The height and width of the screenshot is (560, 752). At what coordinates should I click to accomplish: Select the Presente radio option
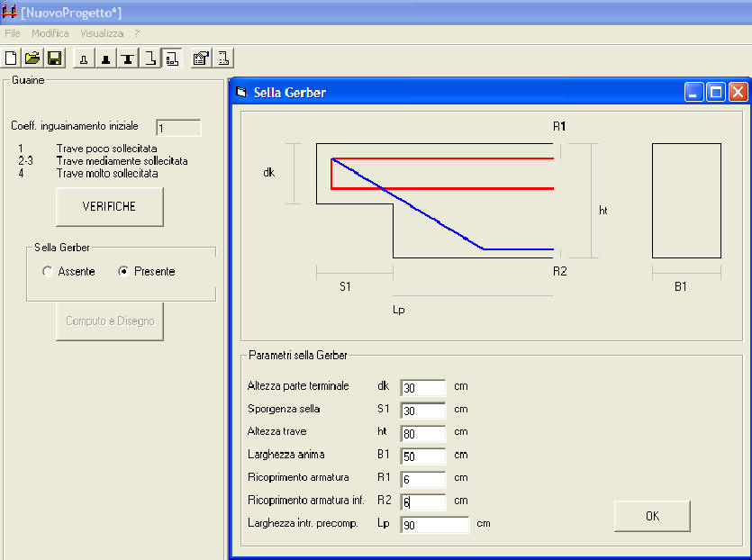pyautogui.click(x=124, y=271)
